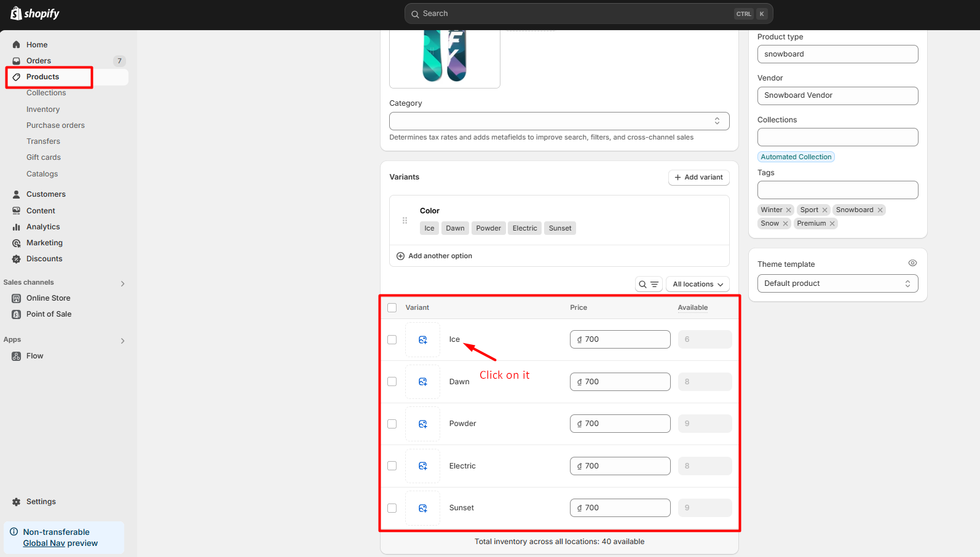Tick the Powder variant checkbox
This screenshot has width=980, height=557.
(392, 424)
